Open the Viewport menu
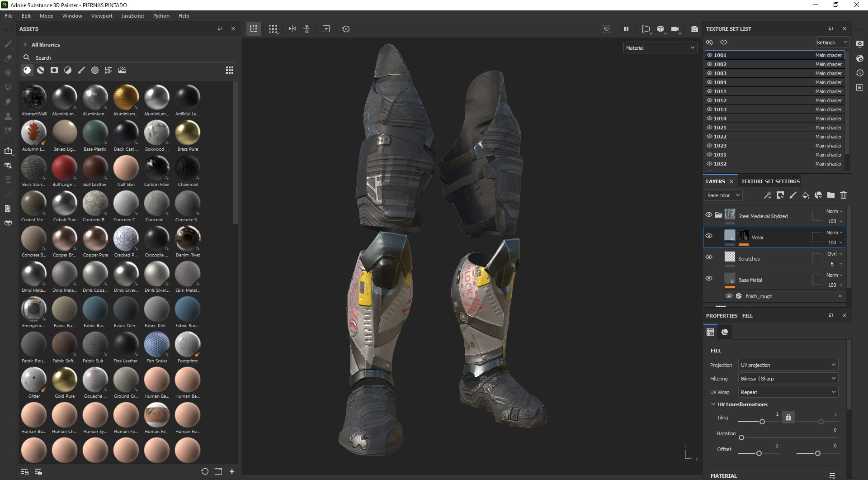 [102, 16]
